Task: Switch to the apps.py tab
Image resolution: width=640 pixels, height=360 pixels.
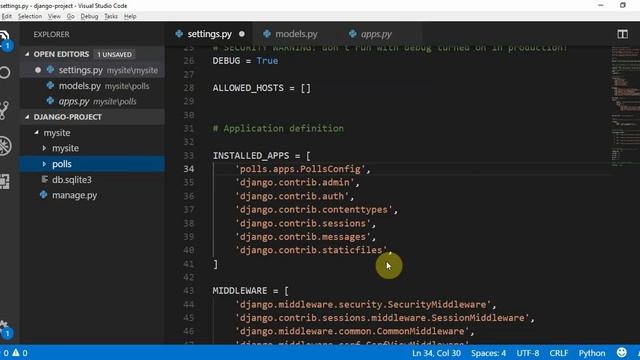Action: 376,34
